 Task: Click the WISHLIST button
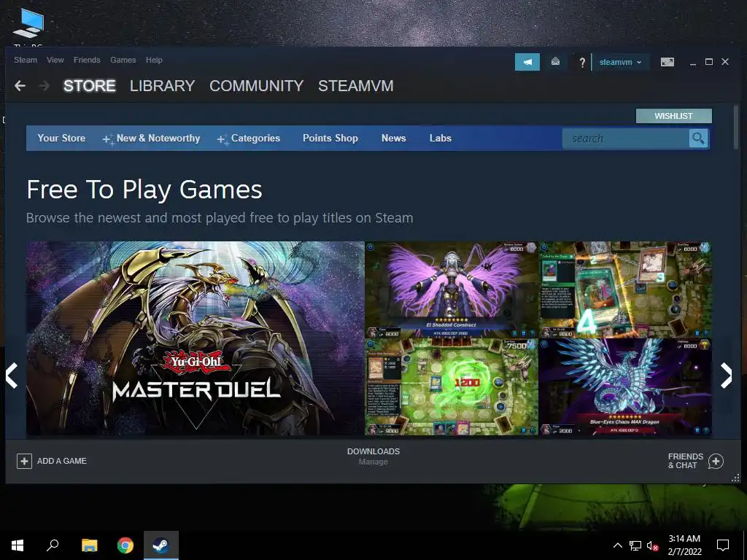coord(673,116)
